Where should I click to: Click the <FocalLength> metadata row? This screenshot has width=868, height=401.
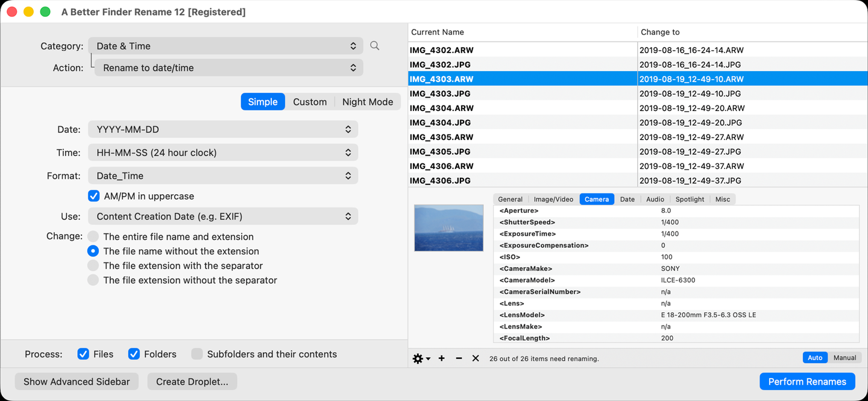click(676, 338)
